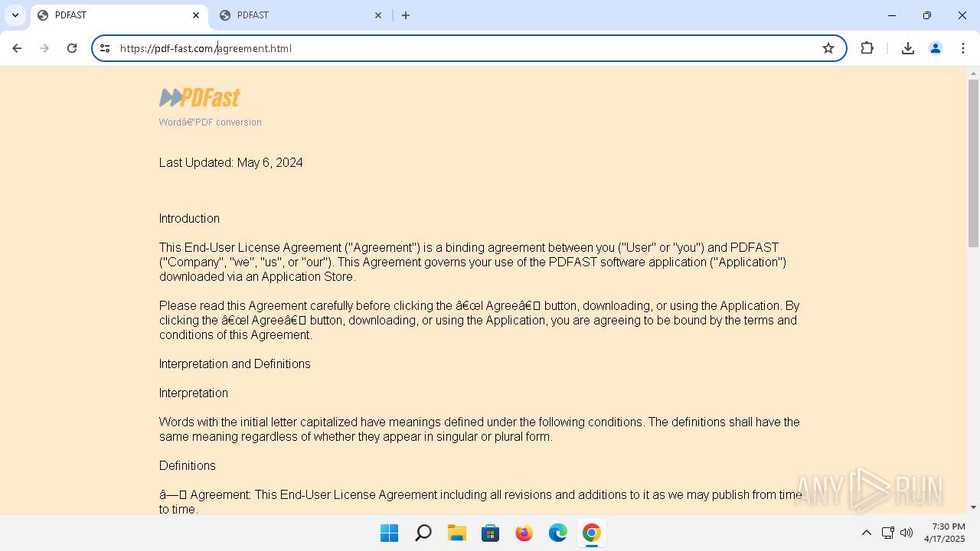The width and height of the screenshot is (980, 551).
Task: Open File Explorer from taskbar
Action: point(456,533)
